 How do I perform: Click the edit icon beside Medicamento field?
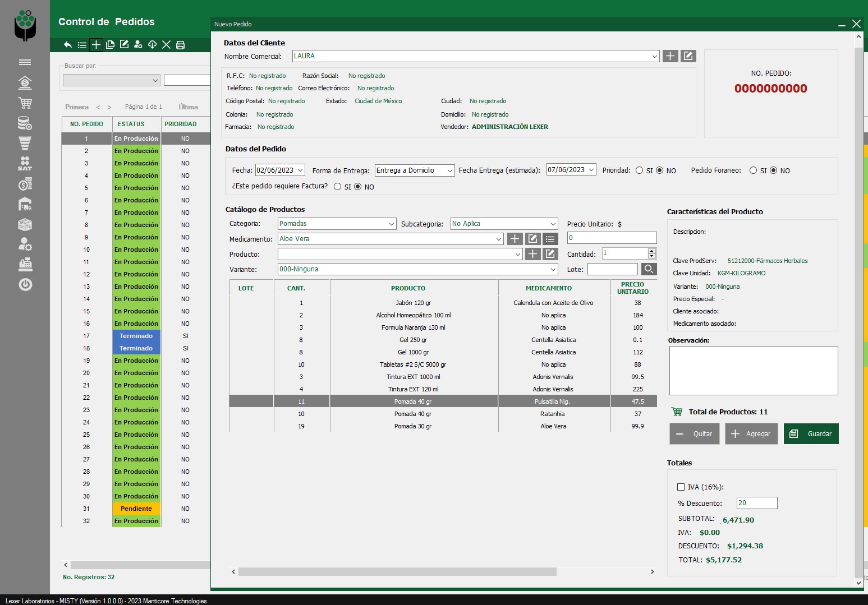[x=532, y=239]
